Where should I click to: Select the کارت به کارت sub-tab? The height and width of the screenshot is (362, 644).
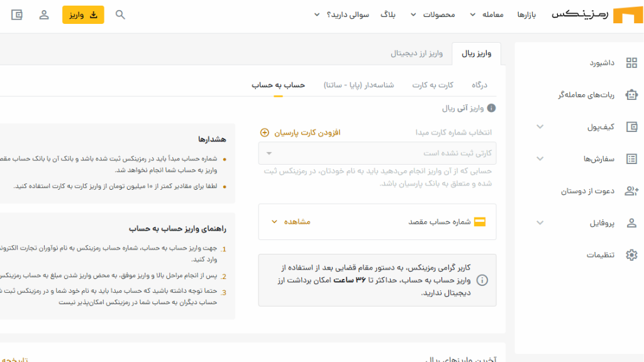(433, 85)
